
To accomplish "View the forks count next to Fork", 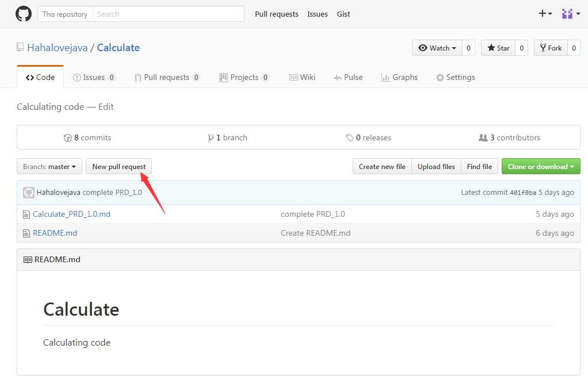I will (574, 48).
